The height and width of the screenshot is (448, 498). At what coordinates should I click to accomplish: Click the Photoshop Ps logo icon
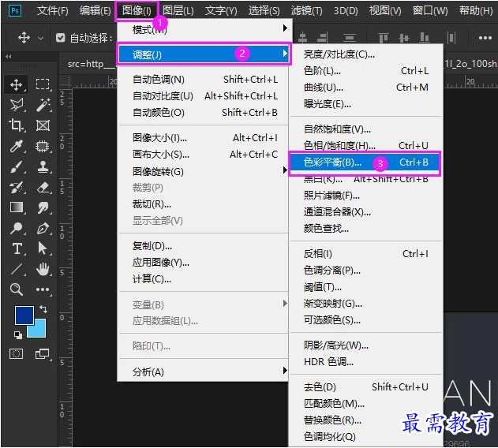click(15, 11)
